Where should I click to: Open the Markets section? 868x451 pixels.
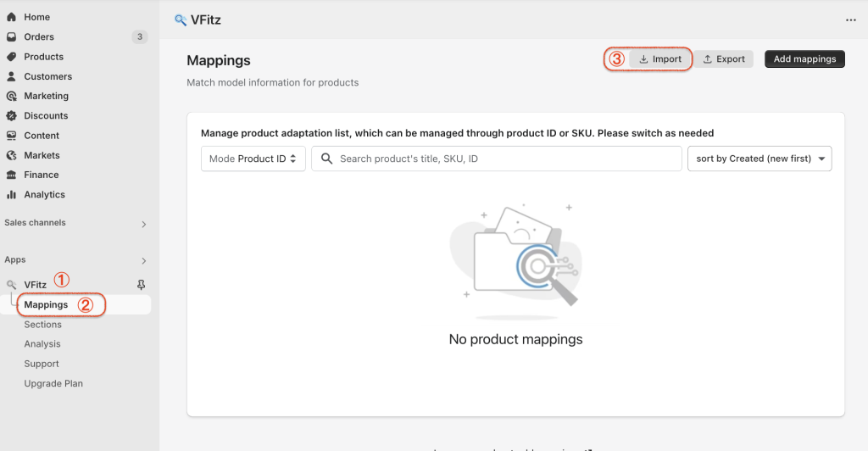(42, 155)
